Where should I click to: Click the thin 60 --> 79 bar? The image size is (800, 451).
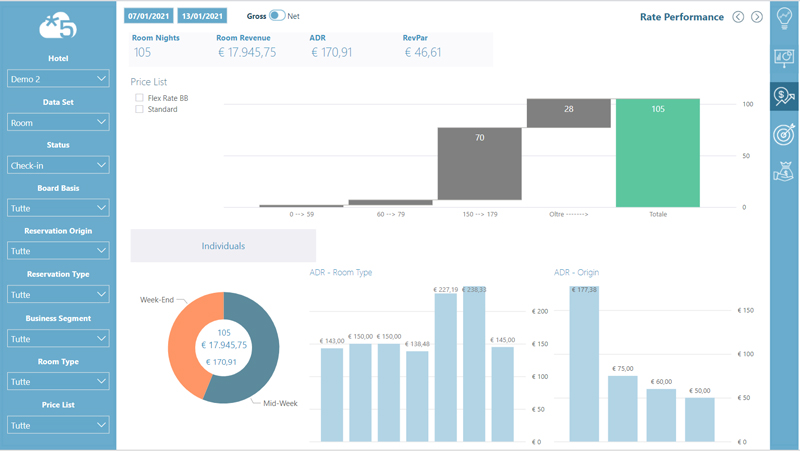390,203
